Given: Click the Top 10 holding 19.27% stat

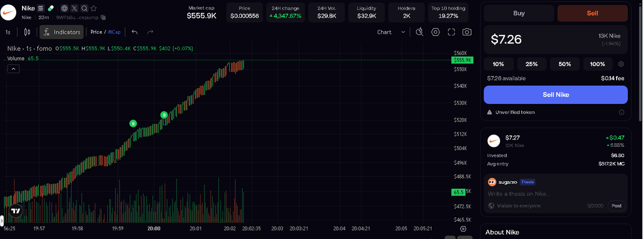Looking at the screenshot, I should coord(448,12).
